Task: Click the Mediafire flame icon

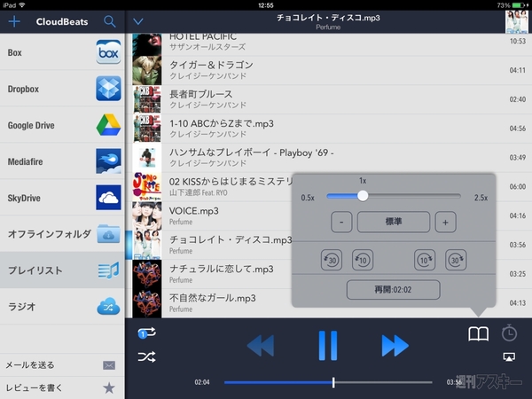Action: 108,161
